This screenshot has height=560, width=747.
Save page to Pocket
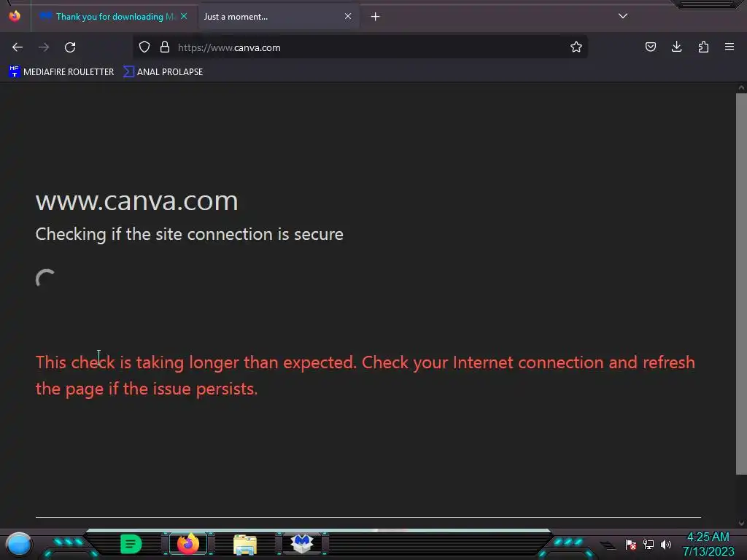pos(651,47)
